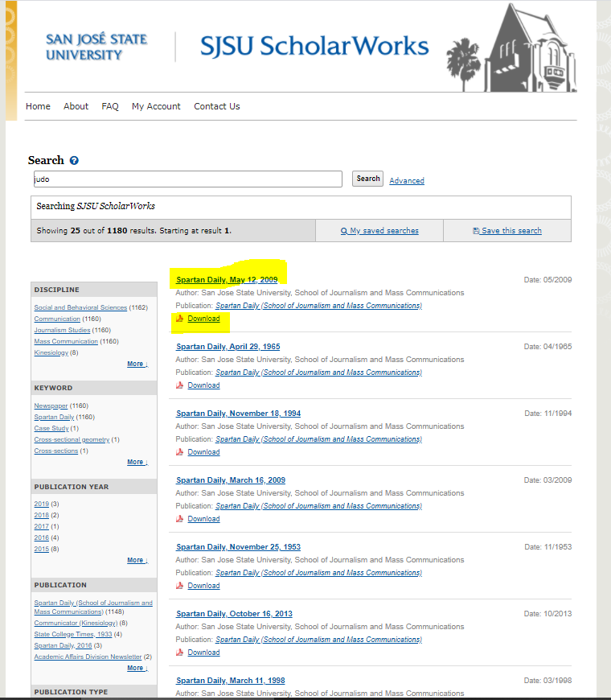Click the Search help question mark icon
Viewport: 611px width, 700px height.
pos(74,160)
